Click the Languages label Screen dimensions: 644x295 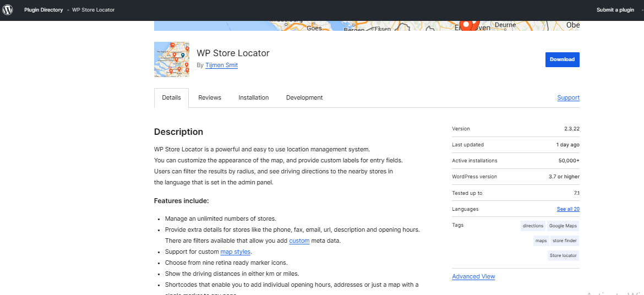465,209
